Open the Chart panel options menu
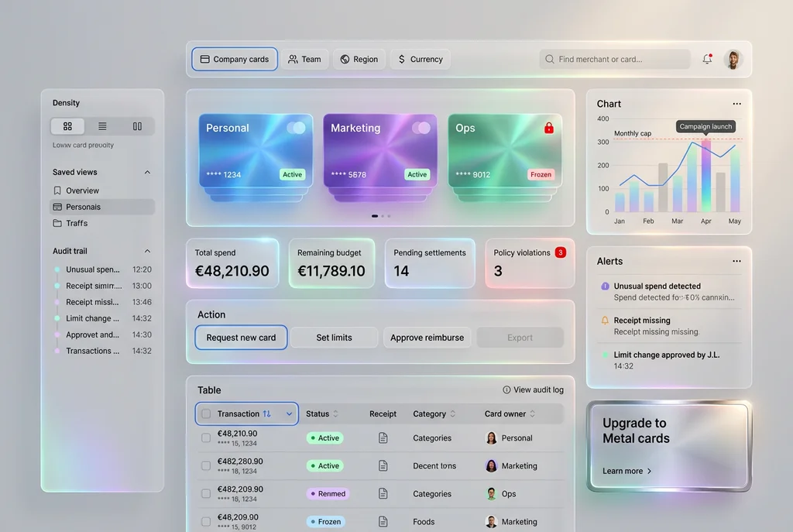Screen dimensions: 793x532 (736, 103)
